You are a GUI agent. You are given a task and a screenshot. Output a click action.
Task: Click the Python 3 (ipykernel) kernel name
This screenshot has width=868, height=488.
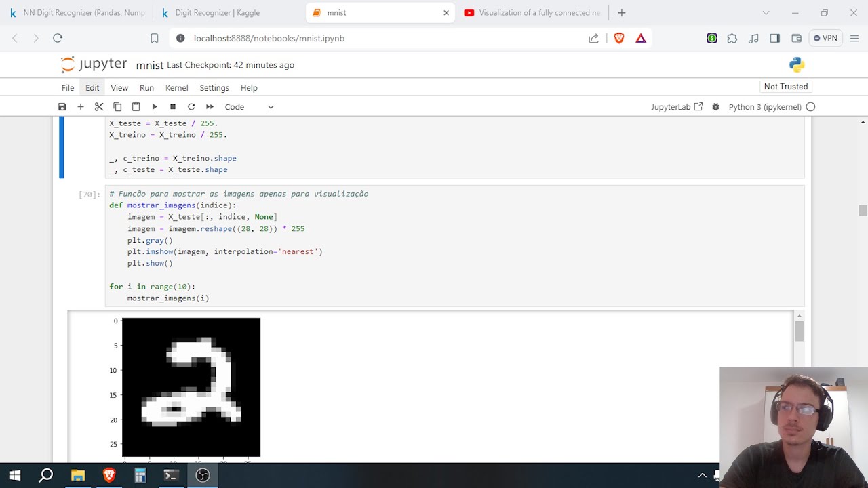(x=765, y=107)
